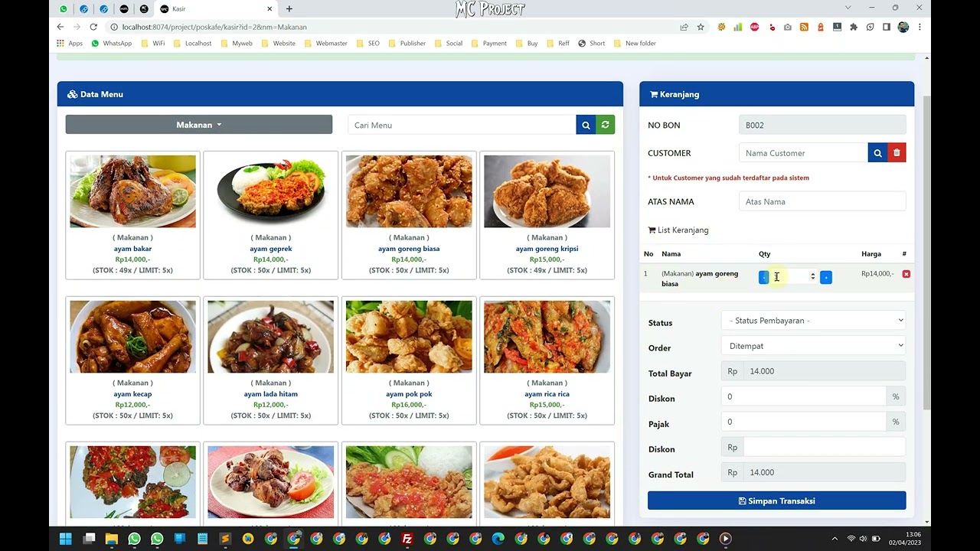Screen dimensions: 980x551
Task: Click the Diskon Rp amount field
Action: point(824,447)
